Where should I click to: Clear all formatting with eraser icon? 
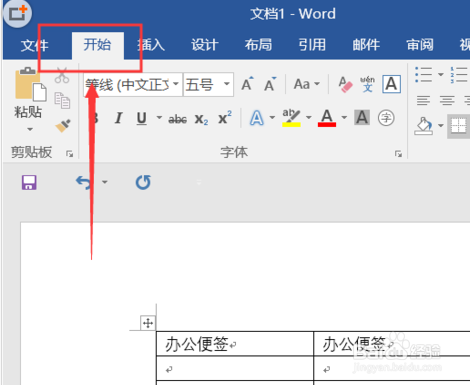[x=345, y=84]
